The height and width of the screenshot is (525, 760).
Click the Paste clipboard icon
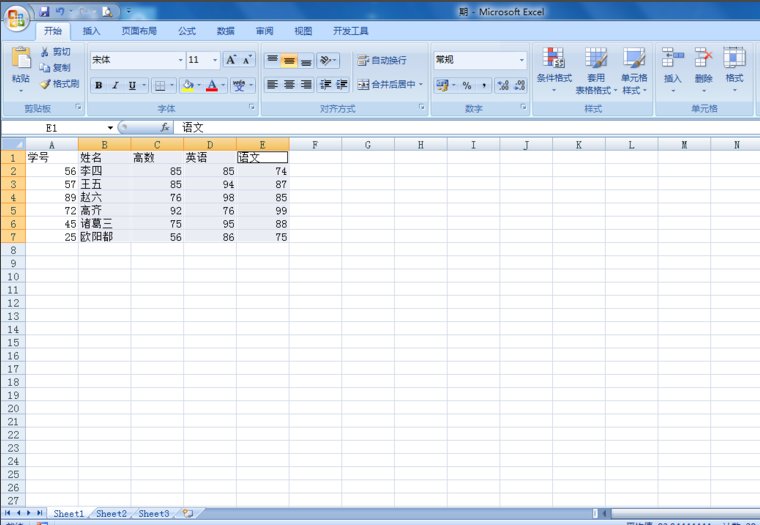pyautogui.click(x=21, y=58)
